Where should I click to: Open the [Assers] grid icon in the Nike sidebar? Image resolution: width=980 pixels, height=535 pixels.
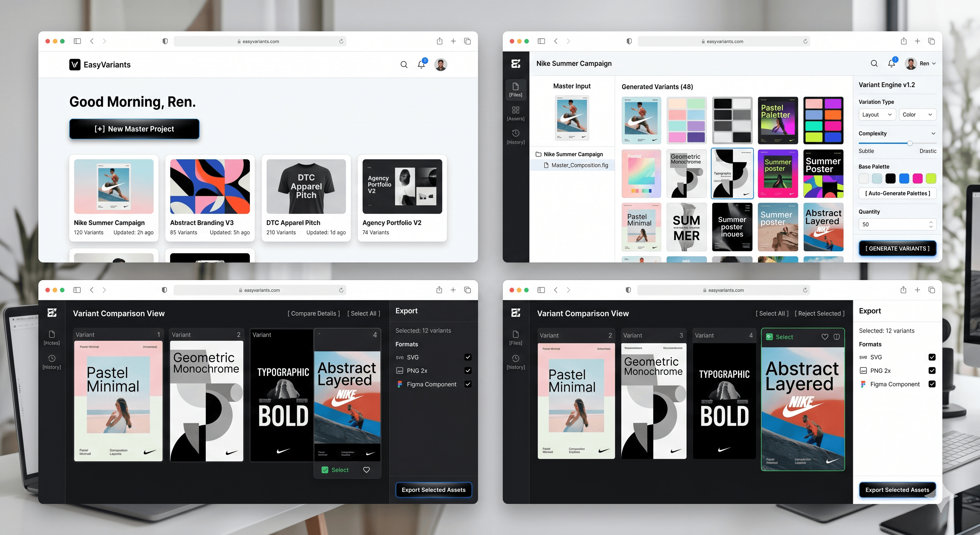pyautogui.click(x=516, y=114)
